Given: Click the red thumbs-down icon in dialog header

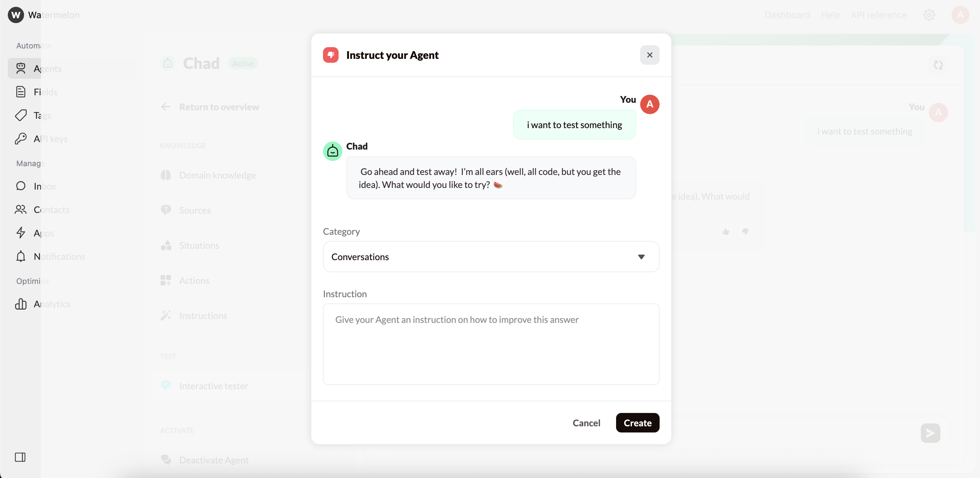Looking at the screenshot, I should 330,55.
